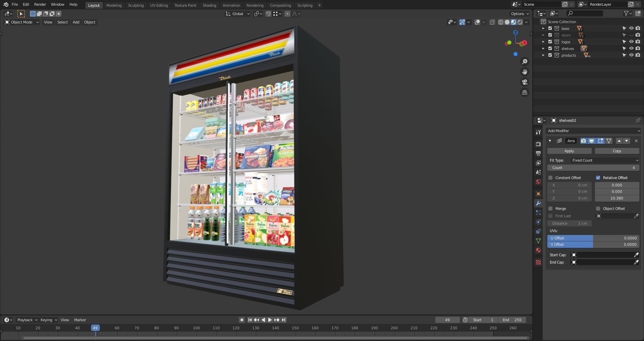Open the Object Data green triangle tab
The image size is (644, 341).
pyautogui.click(x=538, y=241)
